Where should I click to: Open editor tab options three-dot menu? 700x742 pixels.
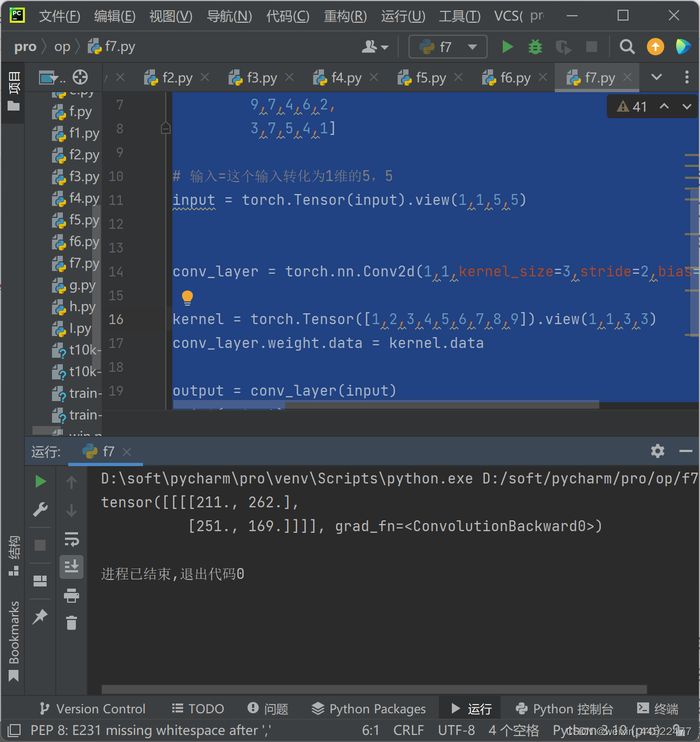(x=686, y=78)
